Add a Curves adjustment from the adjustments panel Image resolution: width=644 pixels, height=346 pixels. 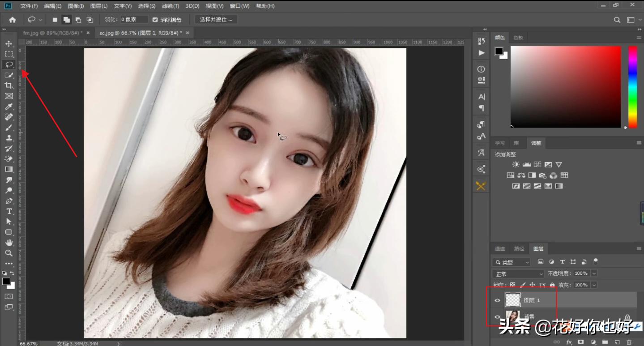point(537,164)
